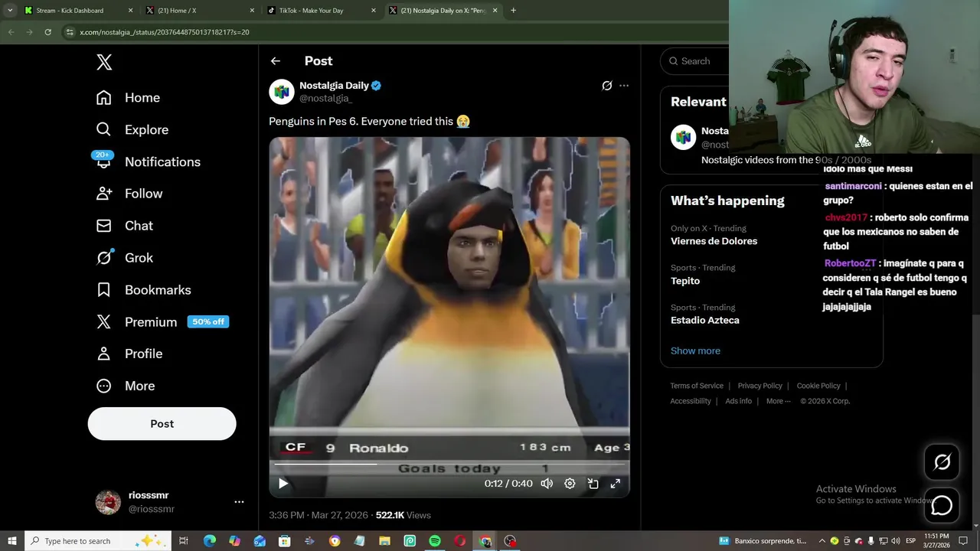Open Terms of Service link
Viewport: 980px width, 551px height.
(697, 386)
